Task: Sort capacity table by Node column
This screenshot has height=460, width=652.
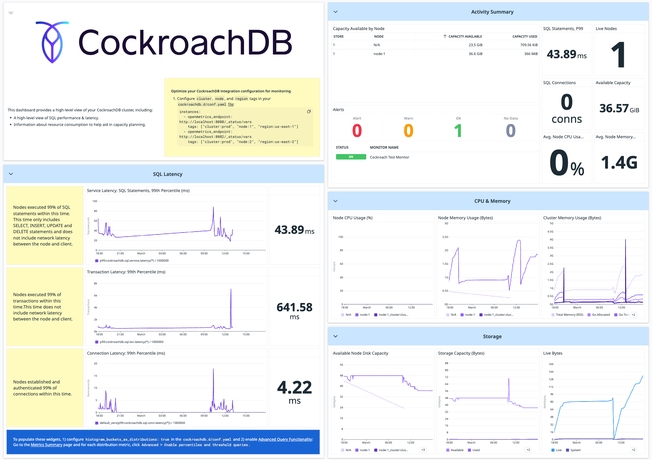Action: coord(378,37)
